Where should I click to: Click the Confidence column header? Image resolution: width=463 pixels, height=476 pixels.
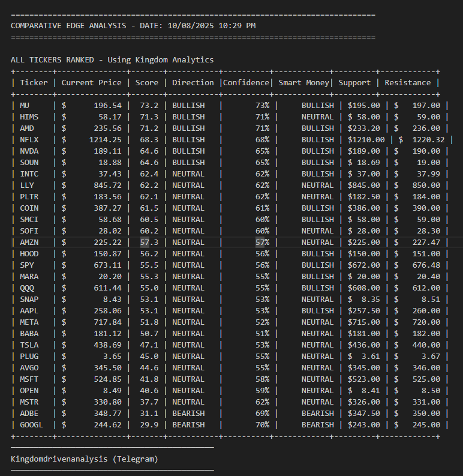click(x=246, y=83)
